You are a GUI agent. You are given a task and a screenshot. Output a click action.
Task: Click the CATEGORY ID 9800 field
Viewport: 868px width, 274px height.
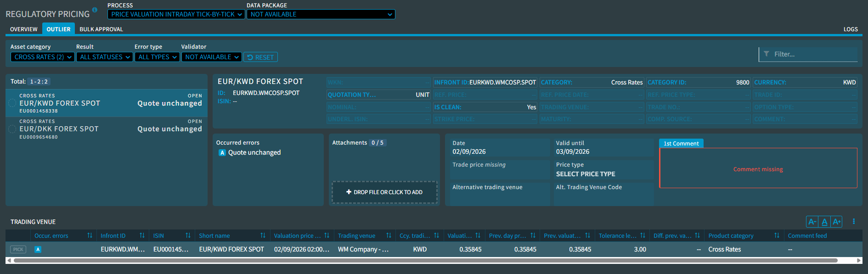[699, 82]
